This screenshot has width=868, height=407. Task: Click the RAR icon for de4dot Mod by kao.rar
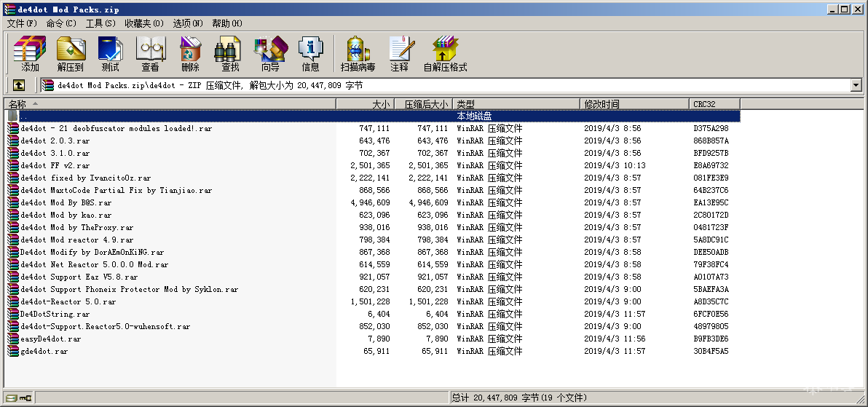[12, 215]
